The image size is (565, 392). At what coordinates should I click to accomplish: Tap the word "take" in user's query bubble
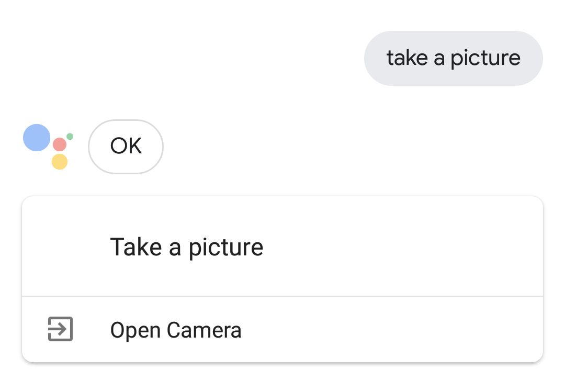point(407,58)
